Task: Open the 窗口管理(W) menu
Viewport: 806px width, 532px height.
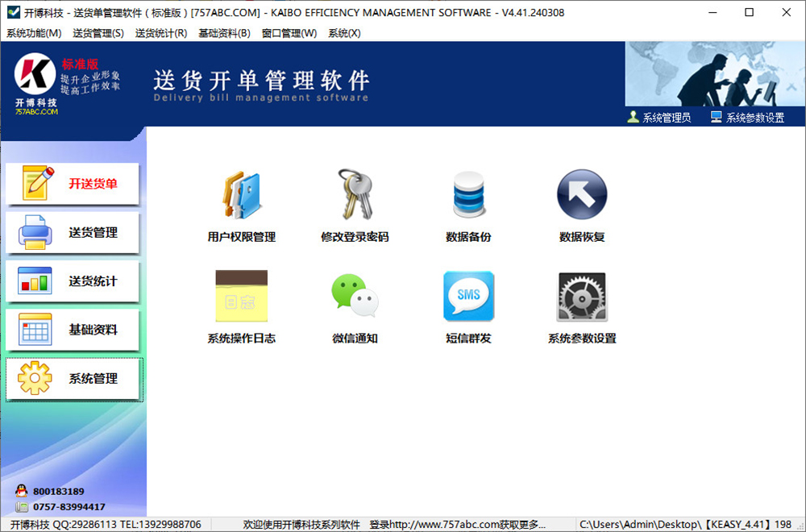Action: [289, 33]
